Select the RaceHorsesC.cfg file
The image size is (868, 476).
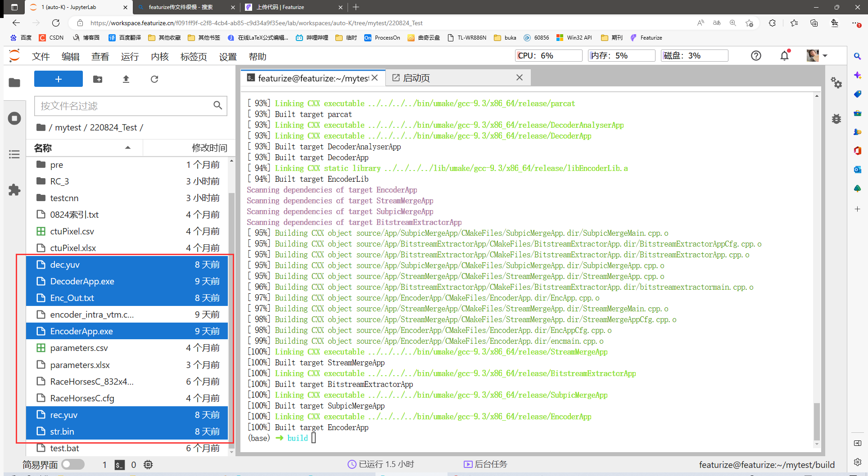tap(128, 398)
